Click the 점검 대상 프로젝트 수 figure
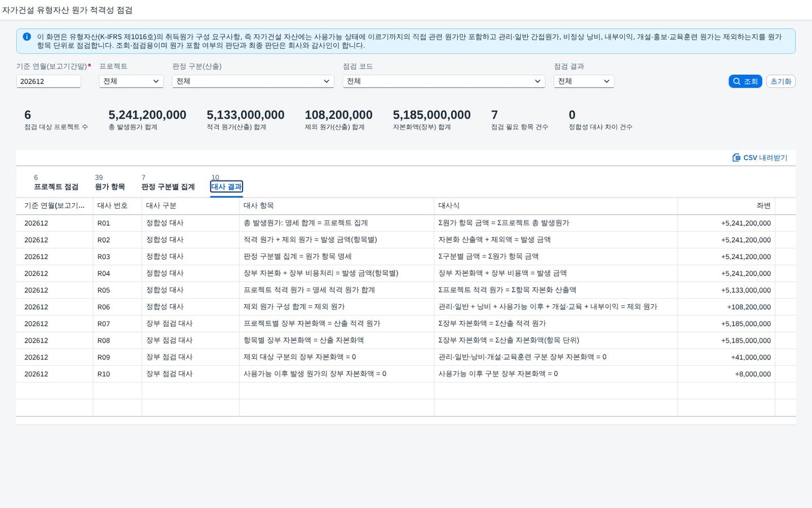This screenshot has width=812, height=508. point(28,115)
